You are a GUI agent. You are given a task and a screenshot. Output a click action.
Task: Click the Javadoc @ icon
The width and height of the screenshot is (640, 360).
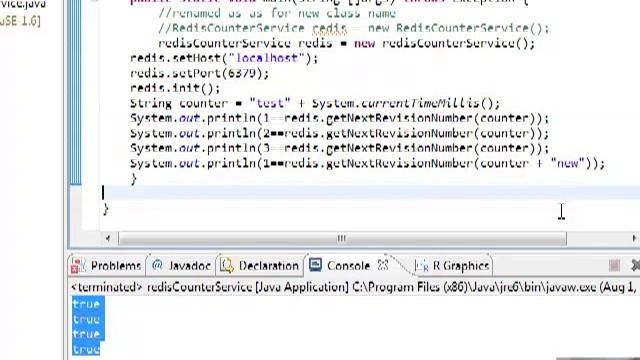[x=157, y=265]
